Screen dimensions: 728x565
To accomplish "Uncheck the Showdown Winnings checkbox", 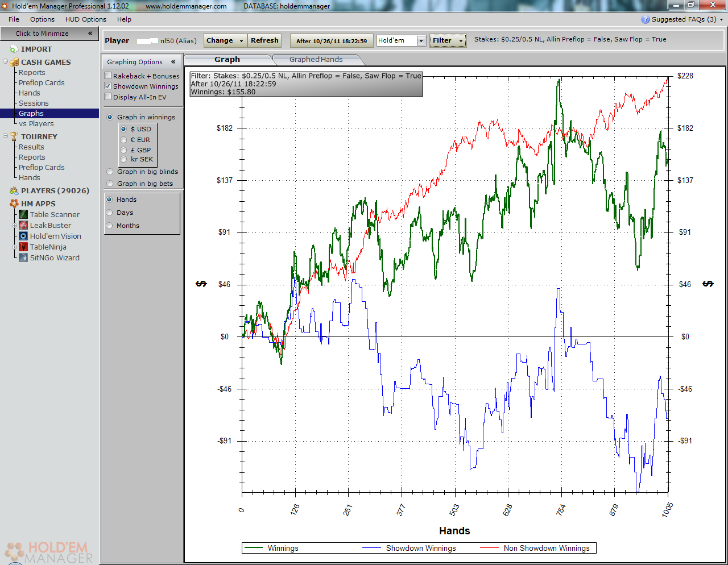I will pyautogui.click(x=107, y=86).
